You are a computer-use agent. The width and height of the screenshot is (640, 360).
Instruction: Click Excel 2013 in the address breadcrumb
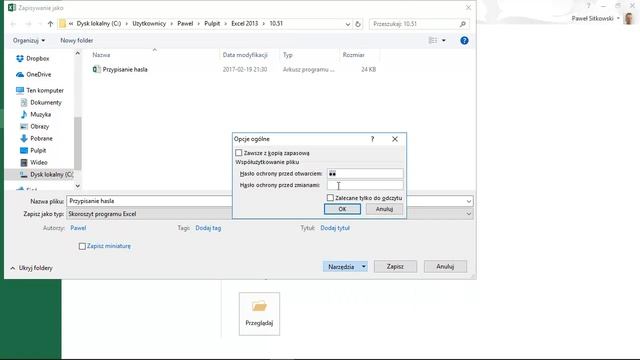(244, 24)
